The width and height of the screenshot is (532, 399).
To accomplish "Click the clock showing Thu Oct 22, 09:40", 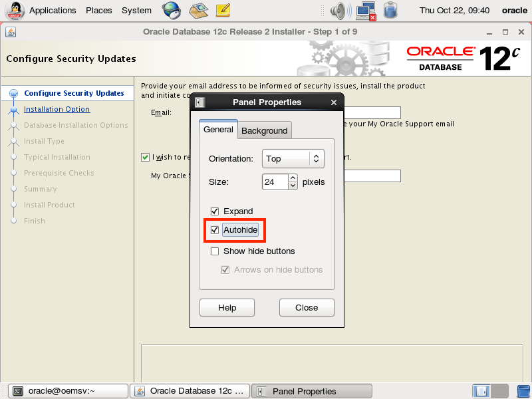I will pos(454,11).
